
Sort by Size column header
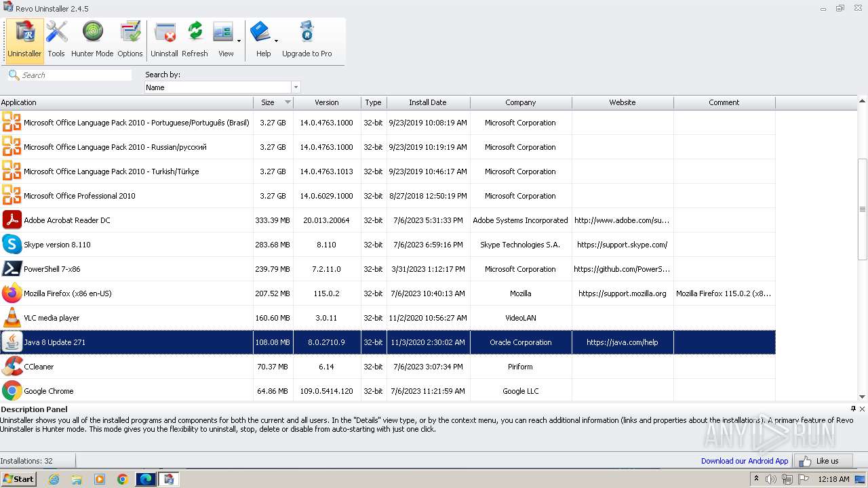pyautogui.click(x=273, y=102)
